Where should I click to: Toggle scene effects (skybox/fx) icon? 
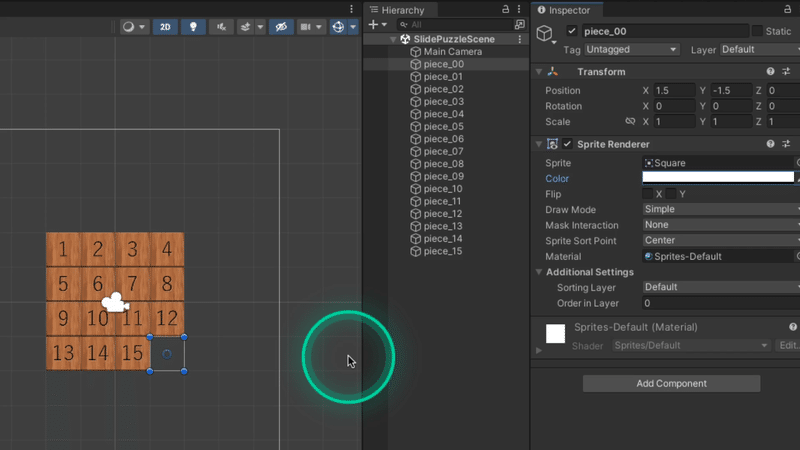[x=245, y=27]
